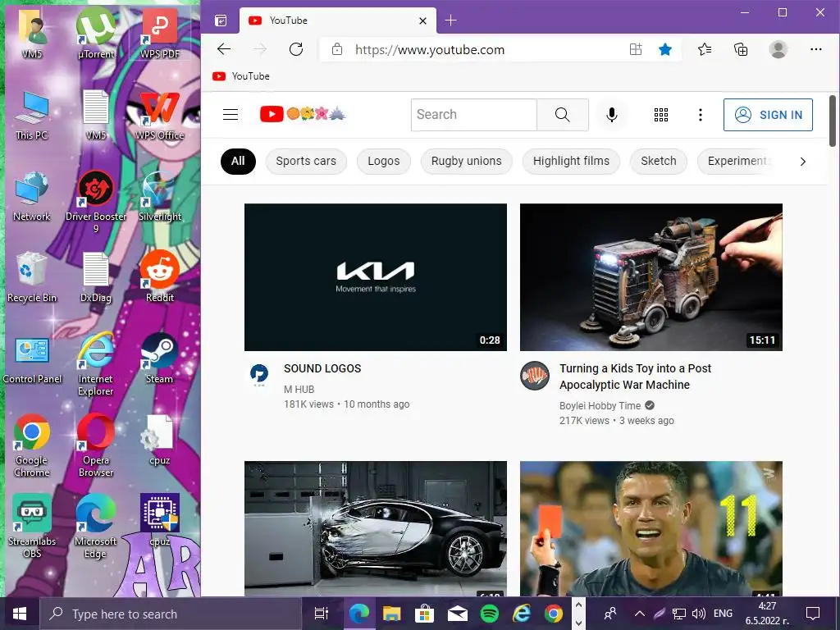Select the Steam desktop icon
Screen dimensions: 840x630
[160, 358]
